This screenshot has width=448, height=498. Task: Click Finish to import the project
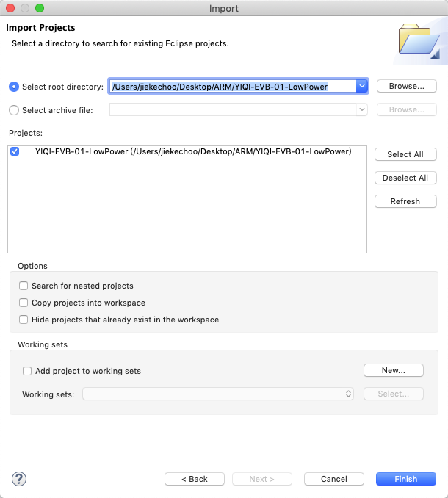click(x=405, y=479)
